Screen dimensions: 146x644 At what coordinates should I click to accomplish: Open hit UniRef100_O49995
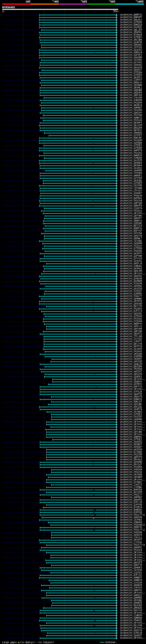(x=131, y=170)
